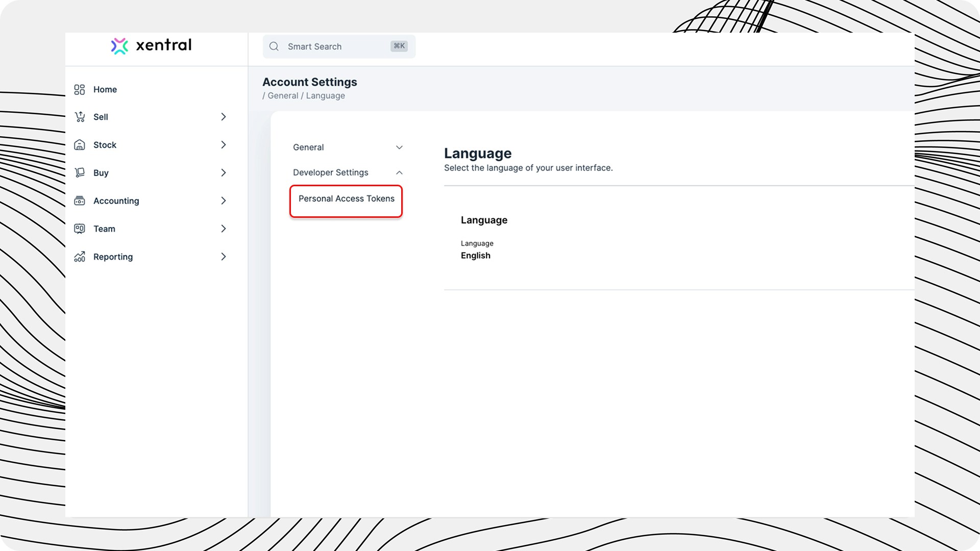
Task: Click the Language breadcrumb link
Action: point(325,96)
